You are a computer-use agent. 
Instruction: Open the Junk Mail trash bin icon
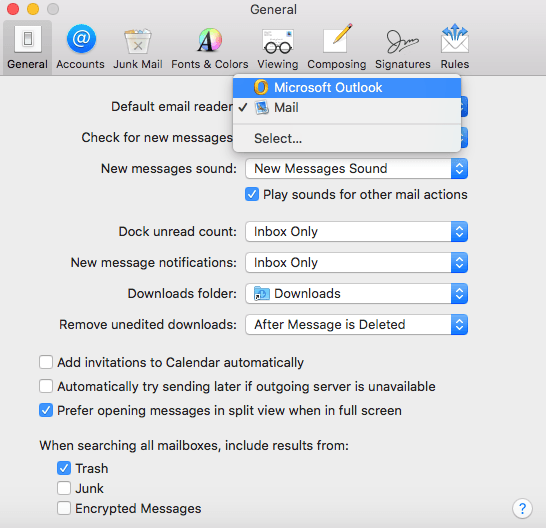point(138,40)
